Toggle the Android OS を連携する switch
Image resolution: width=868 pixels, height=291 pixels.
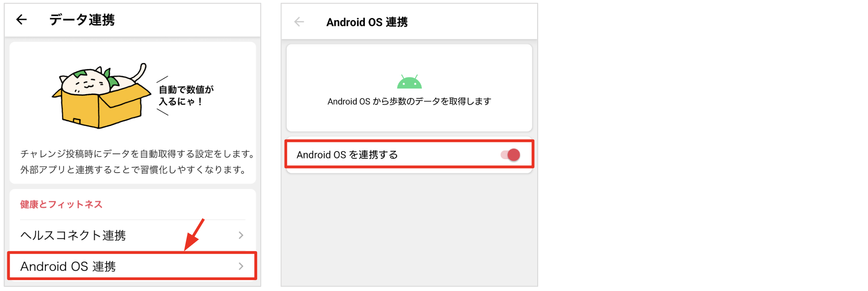pyautogui.click(x=511, y=155)
